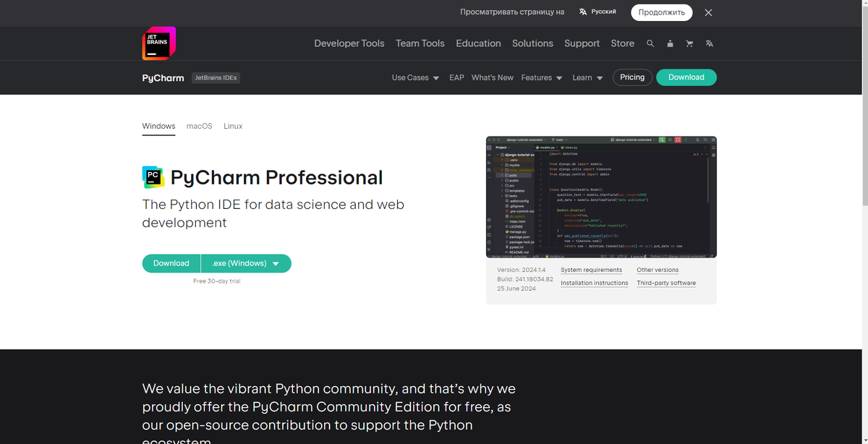The height and width of the screenshot is (444, 868).
Task: Open the Developer Tools menu
Action: (x=349, y=43)
